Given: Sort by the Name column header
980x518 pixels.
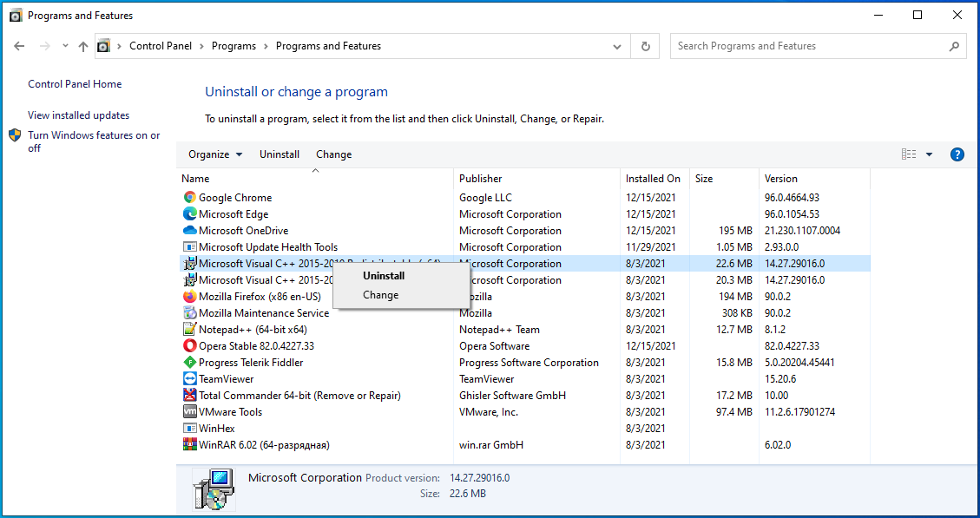Looking at the screenshot, I should tap(316, 179).
